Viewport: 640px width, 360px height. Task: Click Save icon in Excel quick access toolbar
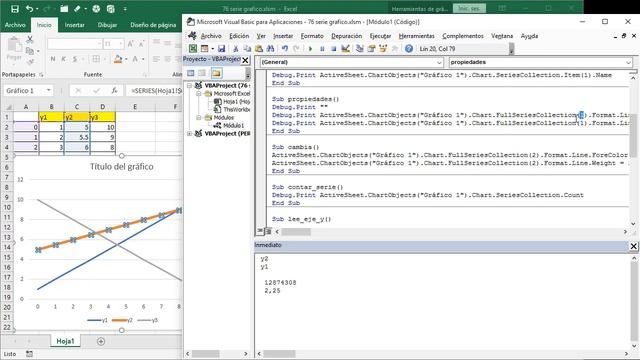15,9
